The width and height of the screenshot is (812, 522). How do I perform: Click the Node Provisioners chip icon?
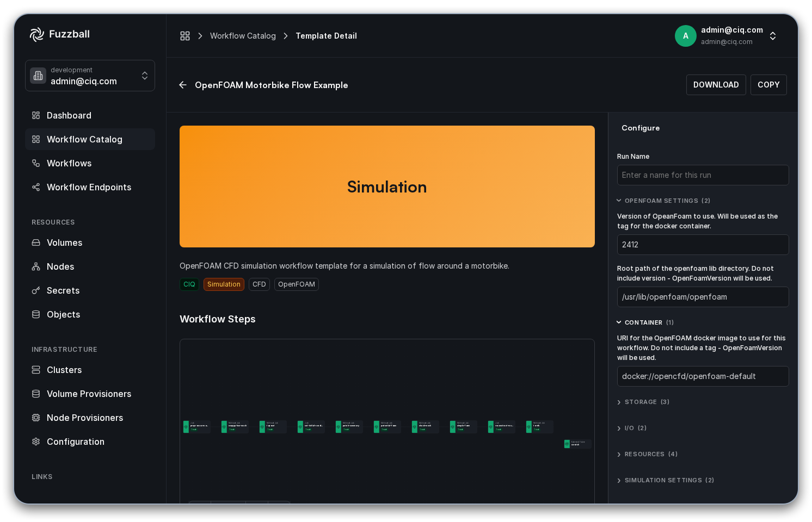[36, 418]
